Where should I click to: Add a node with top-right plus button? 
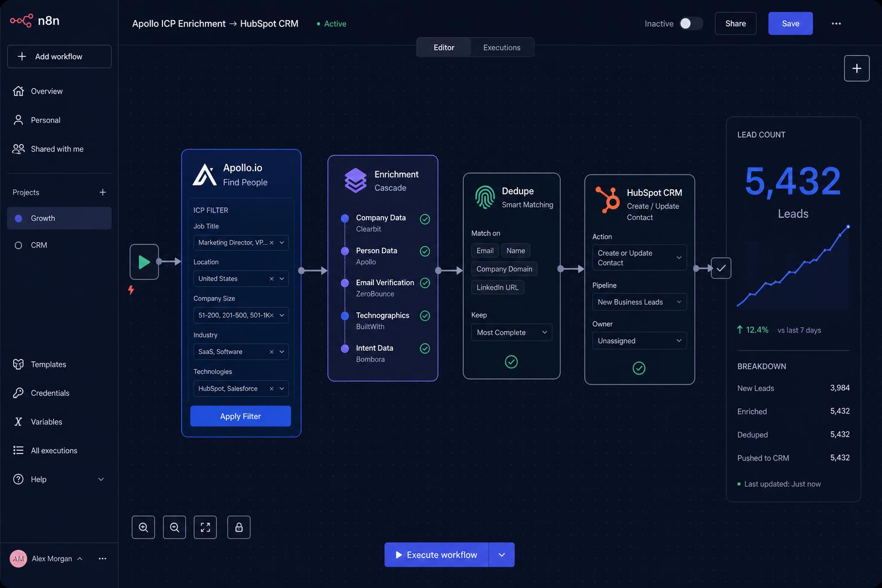[x=857, y=68]
